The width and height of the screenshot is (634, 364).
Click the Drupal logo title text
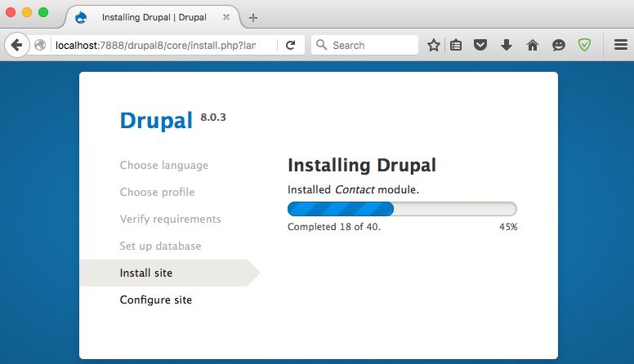click(x=156, y=121)
